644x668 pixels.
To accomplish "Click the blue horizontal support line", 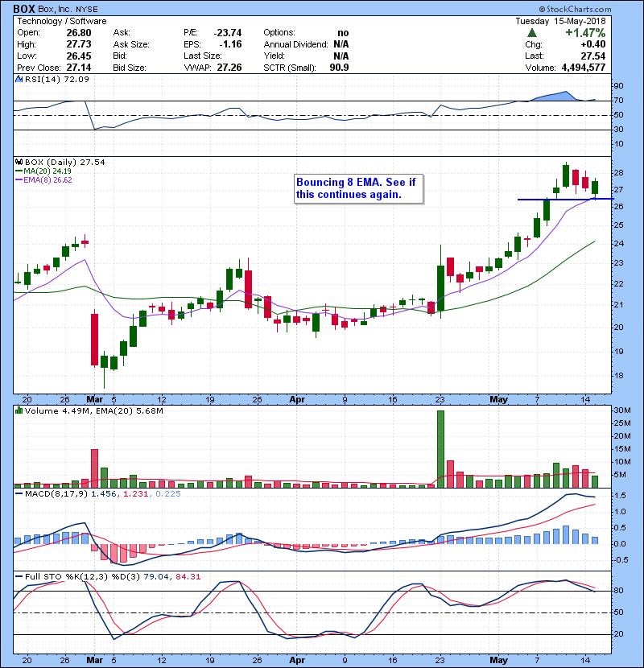I will pyautogui.click(x=565, y=199).
